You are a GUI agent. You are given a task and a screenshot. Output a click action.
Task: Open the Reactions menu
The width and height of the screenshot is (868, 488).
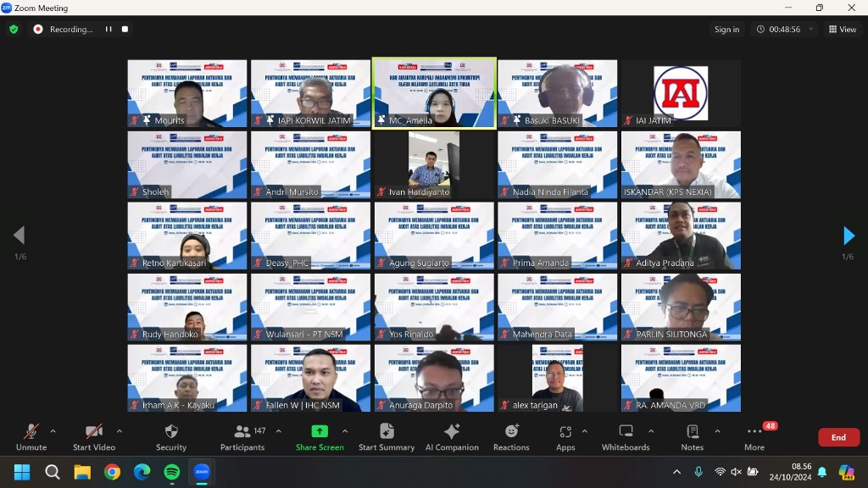point(511,436)
